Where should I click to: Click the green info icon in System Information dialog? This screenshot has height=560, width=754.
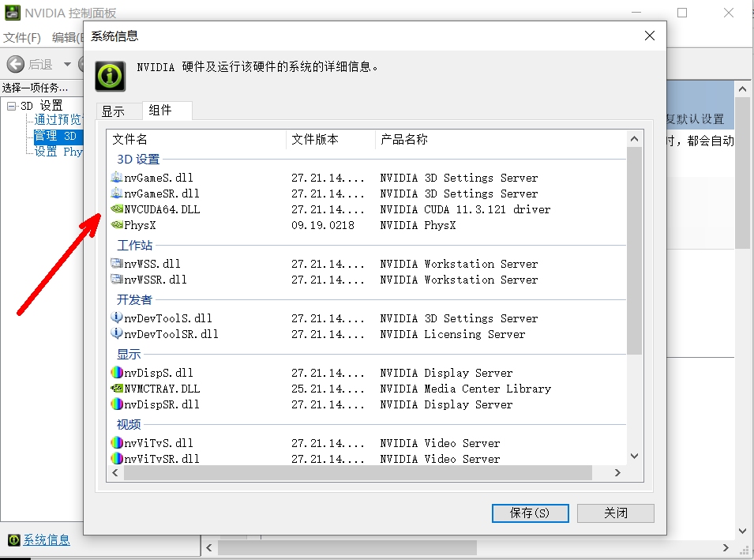(x=110, y=76)
